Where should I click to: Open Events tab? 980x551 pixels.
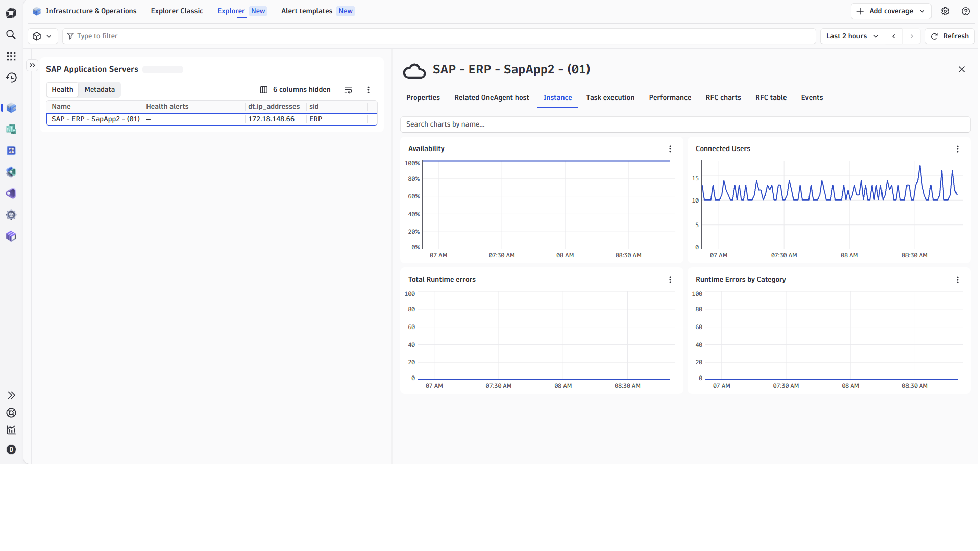click(x=812, y=98)
